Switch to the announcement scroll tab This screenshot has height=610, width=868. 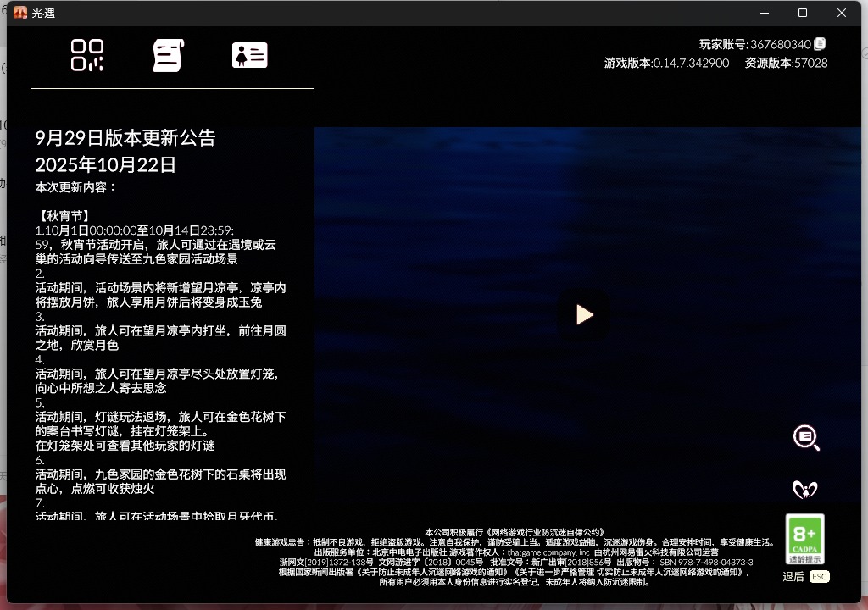pyautogui.click(x=169, y=55)
